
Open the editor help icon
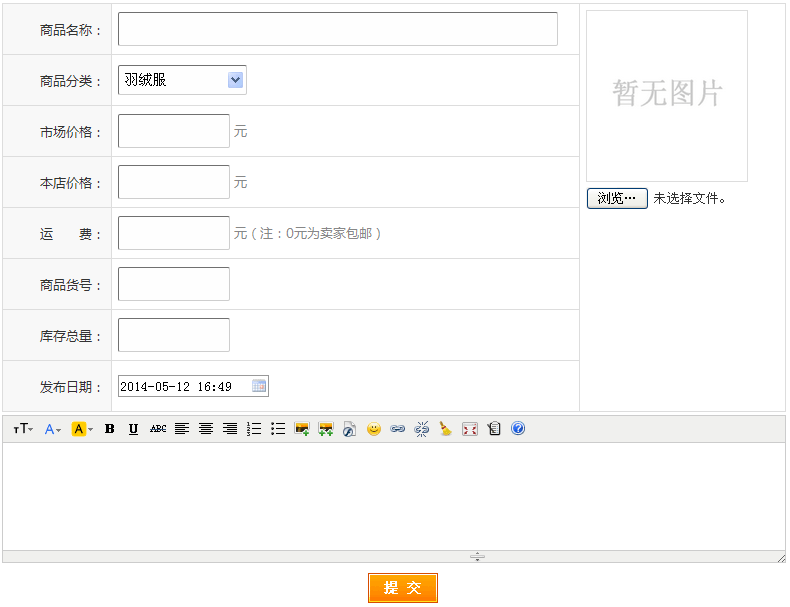518,429
